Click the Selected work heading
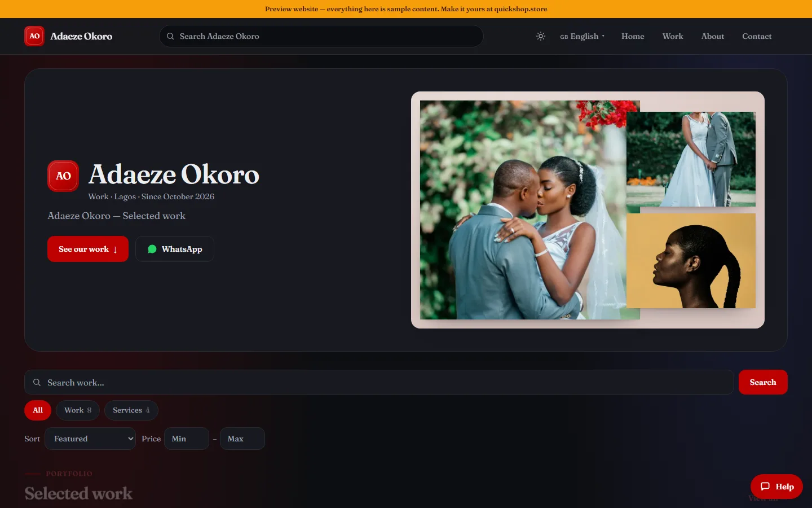This screenshot has height=508, width=812. coord(78,493)
